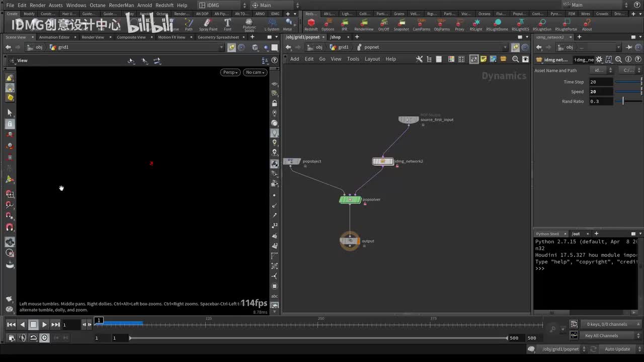Click the Redshift shelf tool icon
This screenshot has height=362, width=644.
click(311, 23)
